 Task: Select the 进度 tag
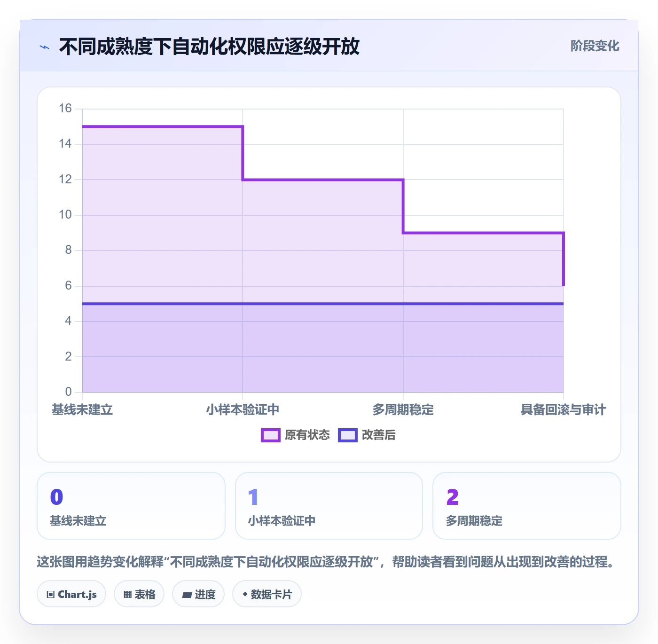coord(198,594)
